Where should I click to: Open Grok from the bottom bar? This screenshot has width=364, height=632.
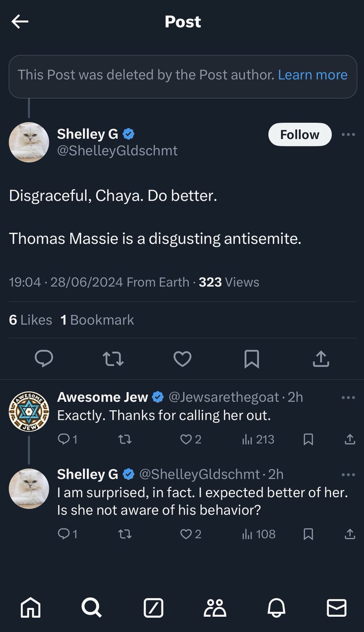point(153,608)
